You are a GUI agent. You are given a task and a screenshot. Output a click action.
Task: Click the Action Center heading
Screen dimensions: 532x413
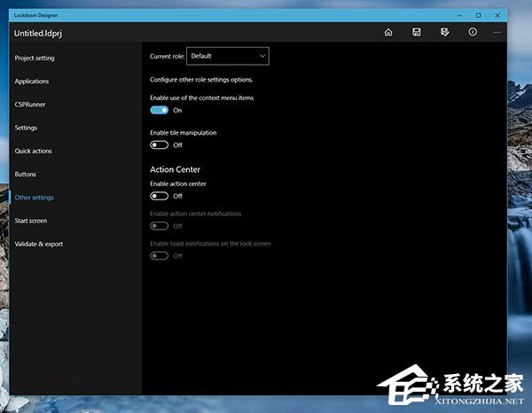[x=175, y=169]
